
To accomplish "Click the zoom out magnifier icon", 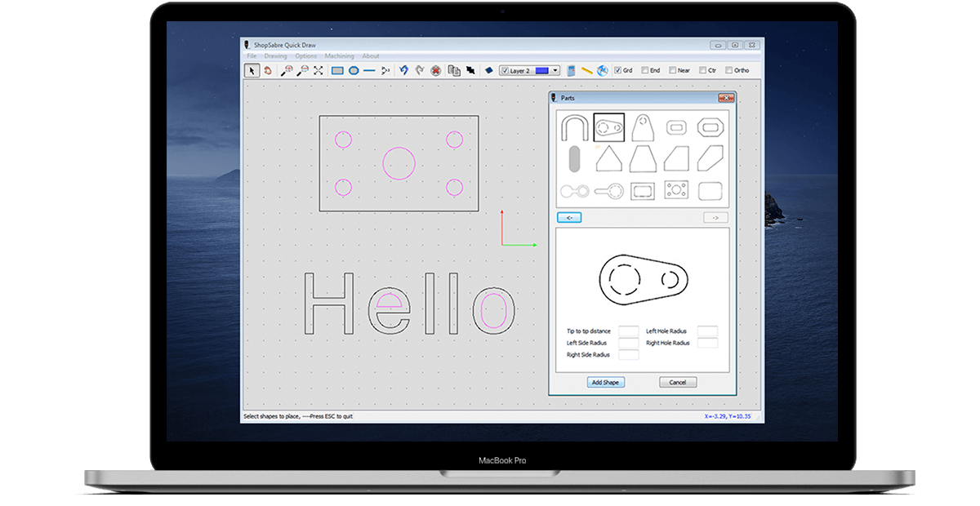I will [302, 71].
